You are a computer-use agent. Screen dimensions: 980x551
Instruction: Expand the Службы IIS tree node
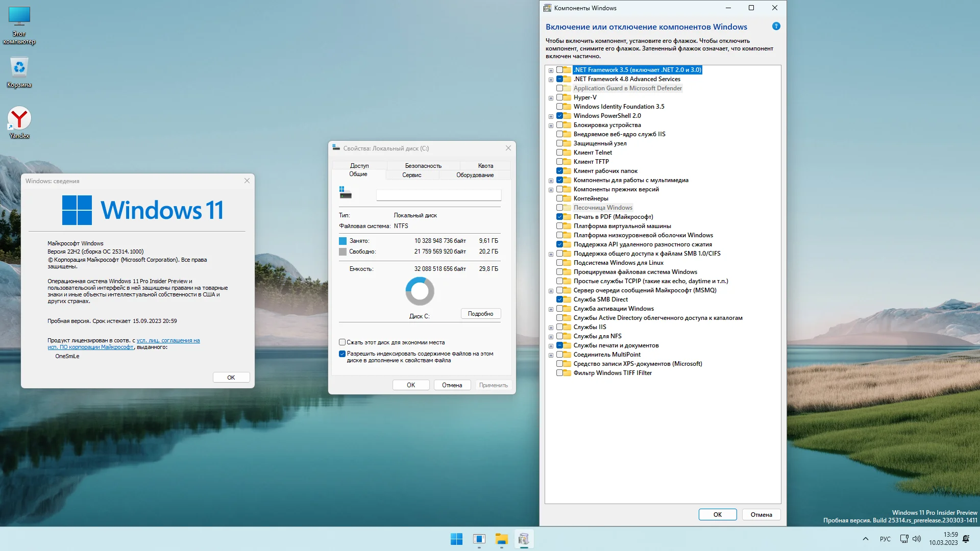coord(551,328)
